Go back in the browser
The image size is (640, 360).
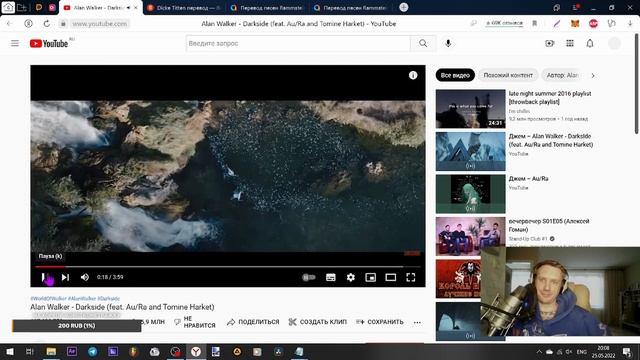click(10, 24)
